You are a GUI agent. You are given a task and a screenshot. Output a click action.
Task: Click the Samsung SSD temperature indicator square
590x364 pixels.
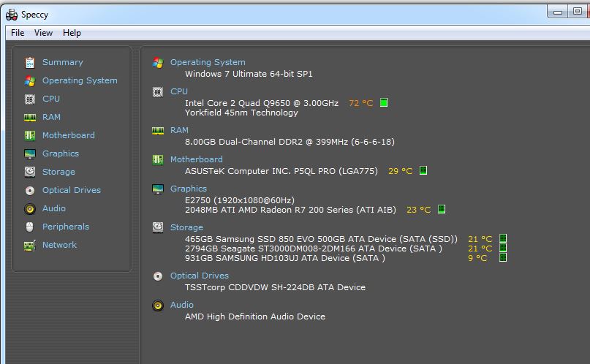point(502,239)
